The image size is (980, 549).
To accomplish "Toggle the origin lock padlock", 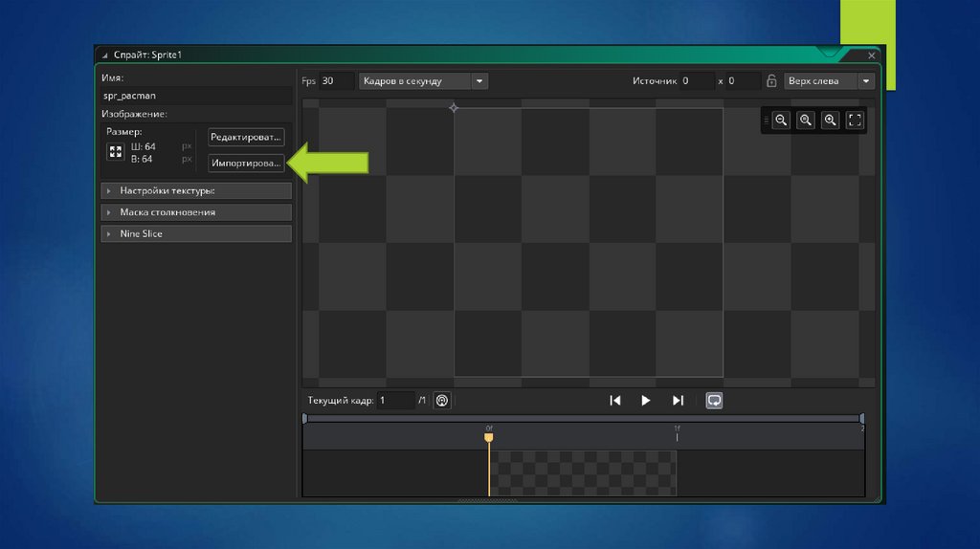I will click(x=771, y=81).
